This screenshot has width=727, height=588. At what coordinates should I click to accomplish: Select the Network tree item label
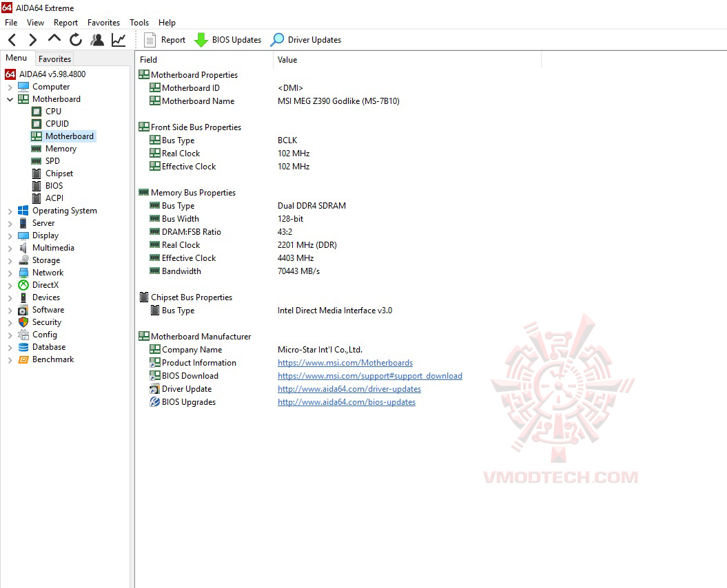tap(48, 273)
